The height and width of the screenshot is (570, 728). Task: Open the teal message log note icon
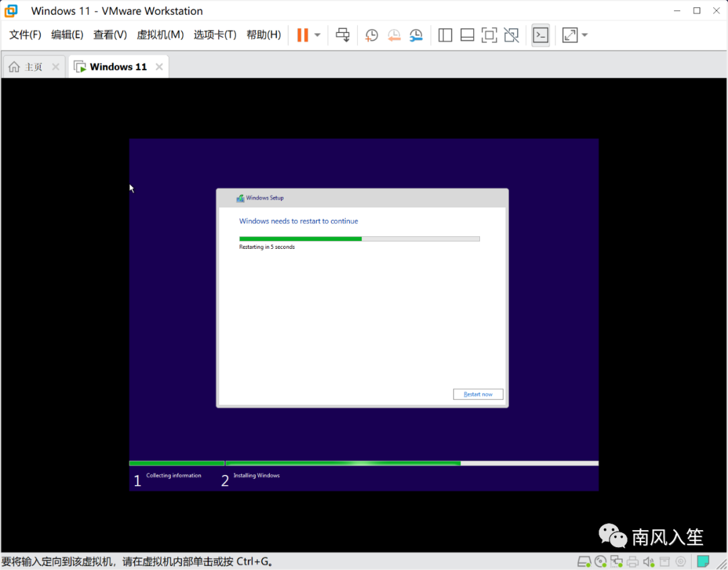coord(703,562)
